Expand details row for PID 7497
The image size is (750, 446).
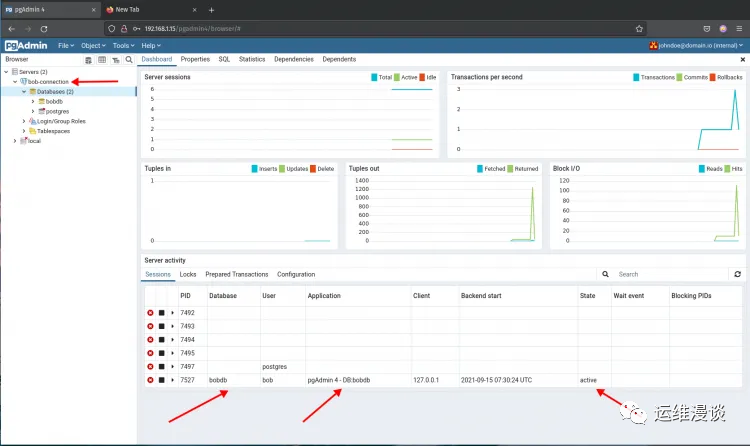click(x=173, y=367)
